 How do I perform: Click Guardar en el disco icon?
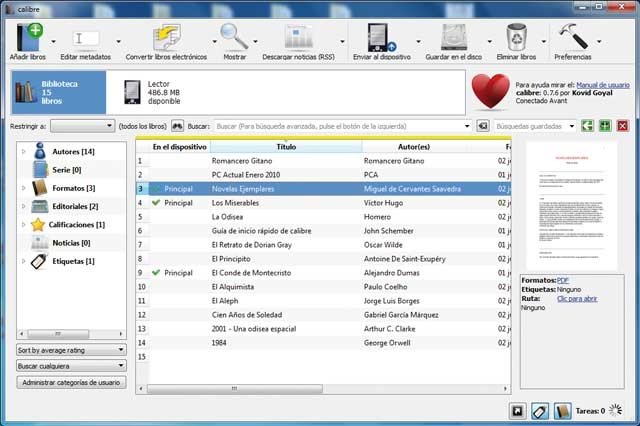click(453, 37)
